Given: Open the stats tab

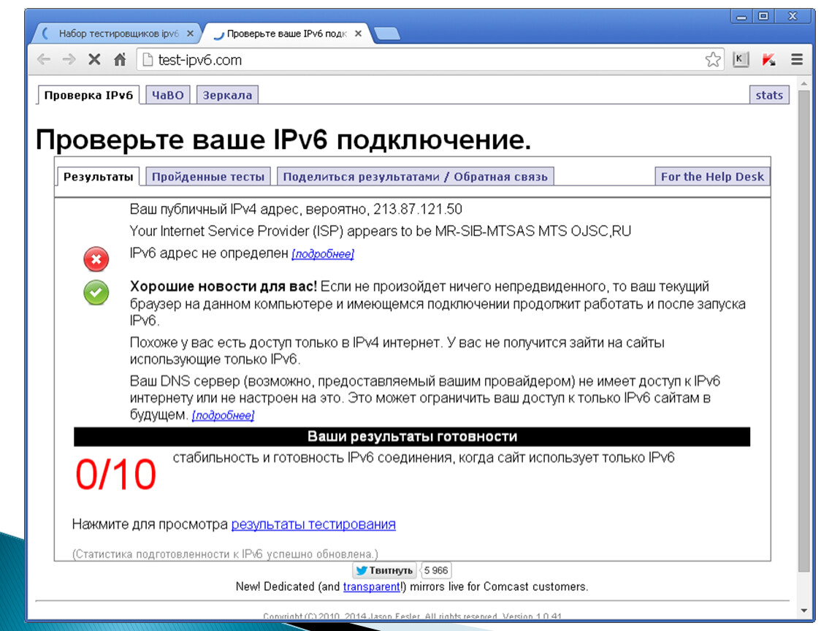Looking at the screenshot, I should (768, 95).
